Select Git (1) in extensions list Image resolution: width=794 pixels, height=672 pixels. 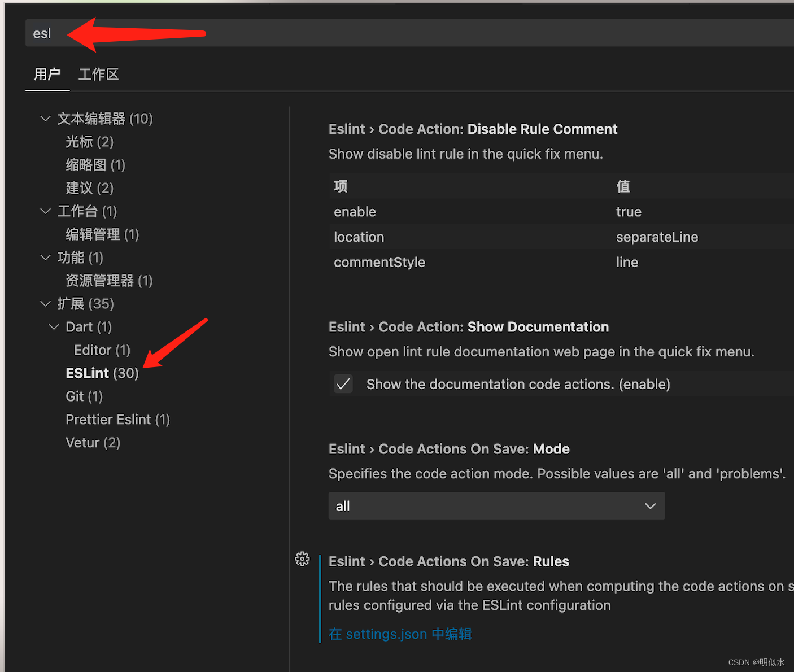[x=84, y=396]
